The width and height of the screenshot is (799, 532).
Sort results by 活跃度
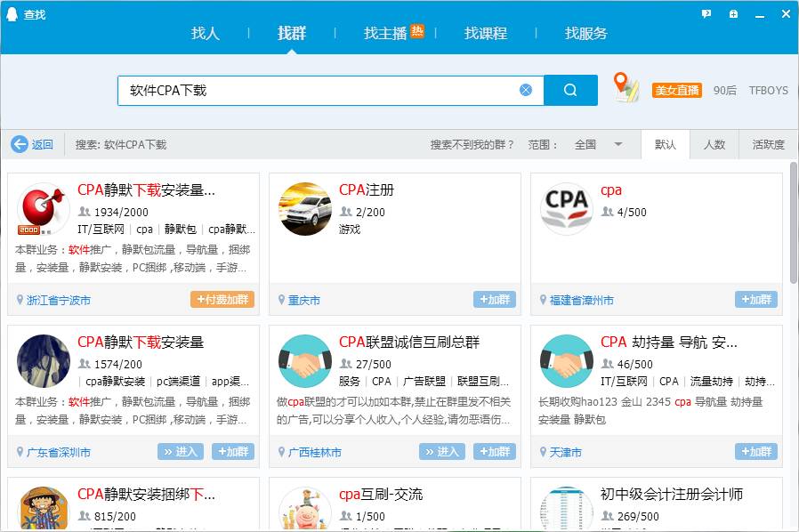point(768,145)
